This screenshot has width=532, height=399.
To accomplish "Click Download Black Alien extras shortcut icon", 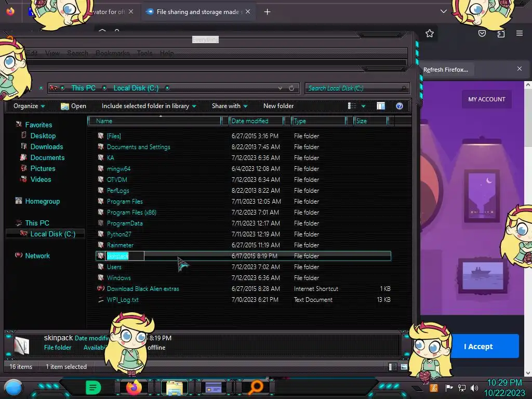I will (x=101, y=288).
